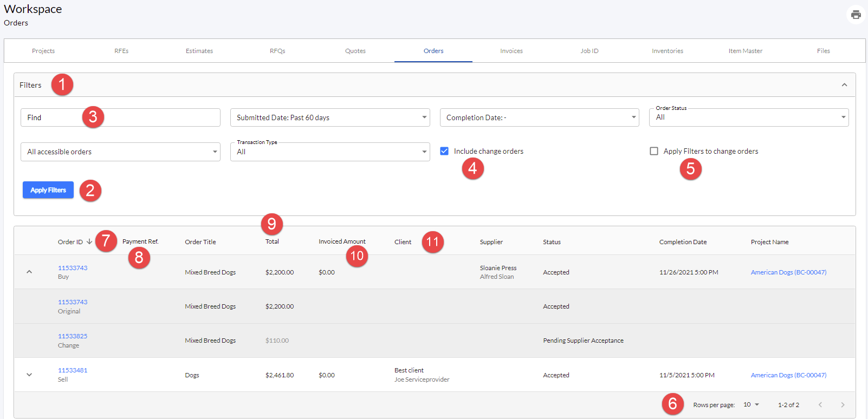
Task: Click Status column header
Action: coord(552,242)
